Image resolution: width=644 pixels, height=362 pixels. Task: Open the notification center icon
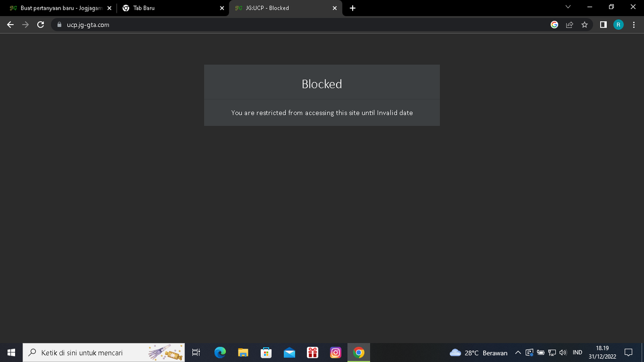pyautogui.click(x=628, y=352)
